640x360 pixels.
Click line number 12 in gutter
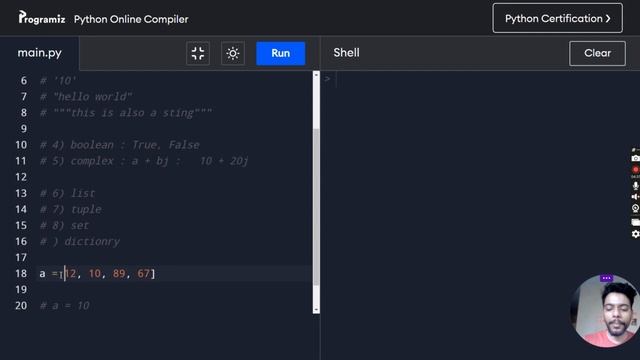(x=21, y=177)
